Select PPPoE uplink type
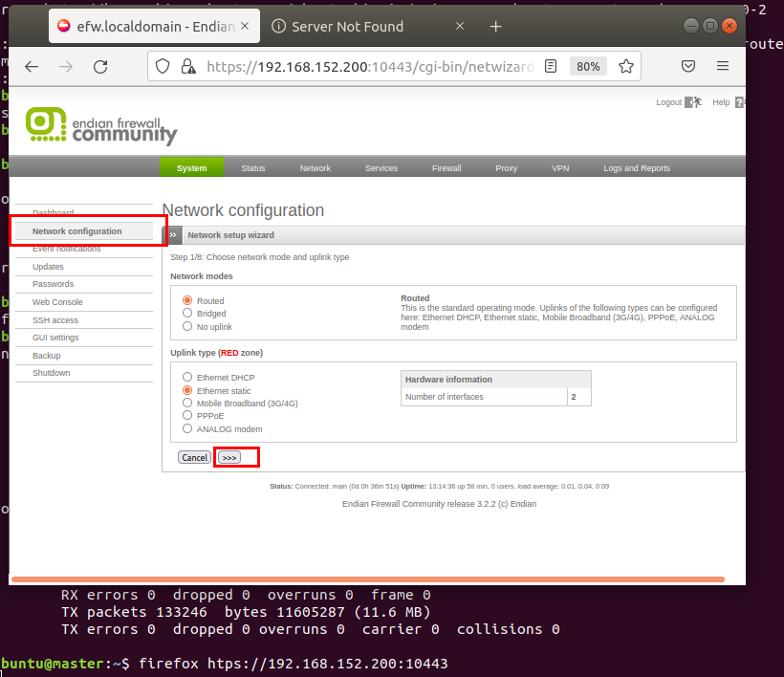Viewport: 784px width, 677px height. 187,416
